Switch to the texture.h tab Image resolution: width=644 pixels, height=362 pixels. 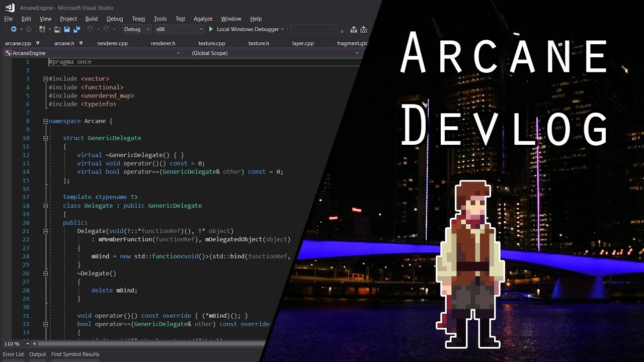click(x=259, y=43)
